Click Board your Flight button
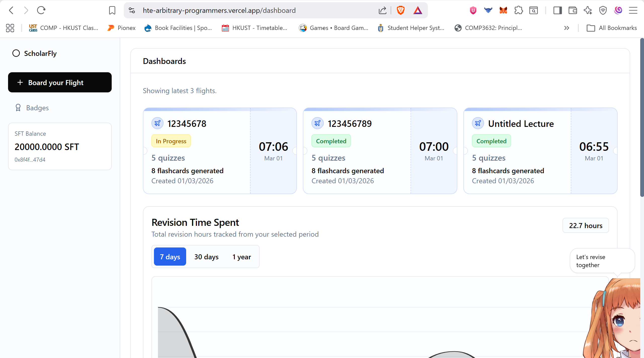 click(60, 83)
